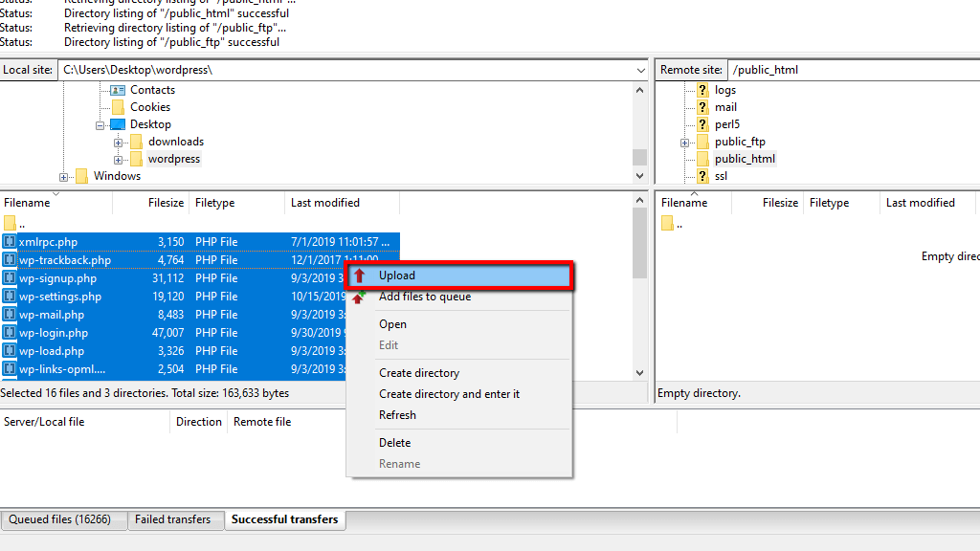Click the wp-links-opml file icon
Viewport: 980px width, 551px height.
pyautogui.click(x=10, y=368)
